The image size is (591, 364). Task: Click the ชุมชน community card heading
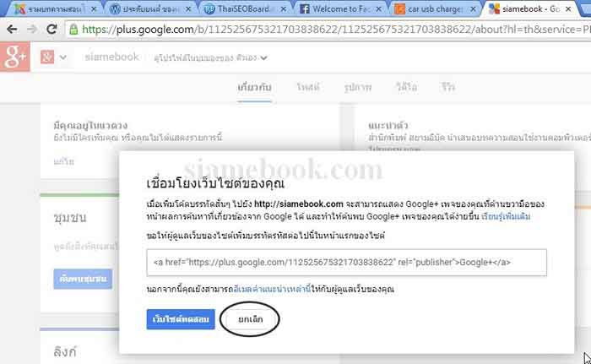[x=70, y=218]
